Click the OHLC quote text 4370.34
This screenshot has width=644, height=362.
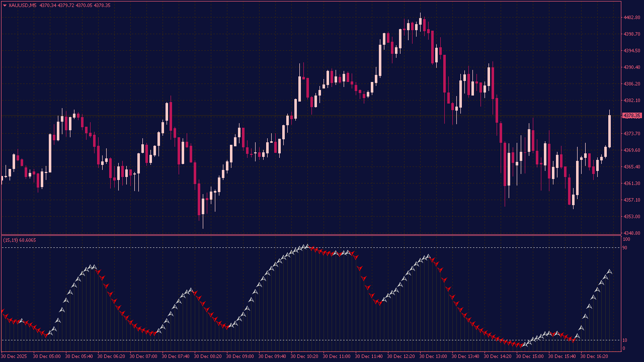[49, 5]
